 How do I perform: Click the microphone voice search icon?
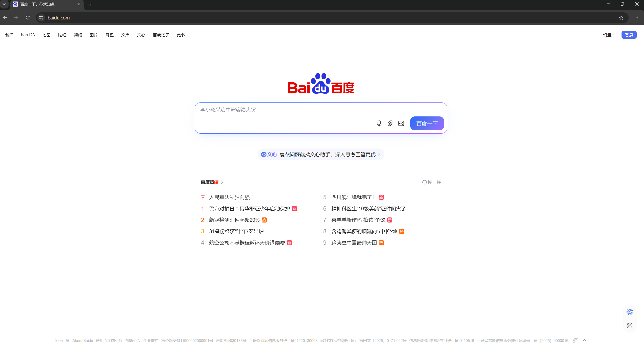[x=379, y=123]
